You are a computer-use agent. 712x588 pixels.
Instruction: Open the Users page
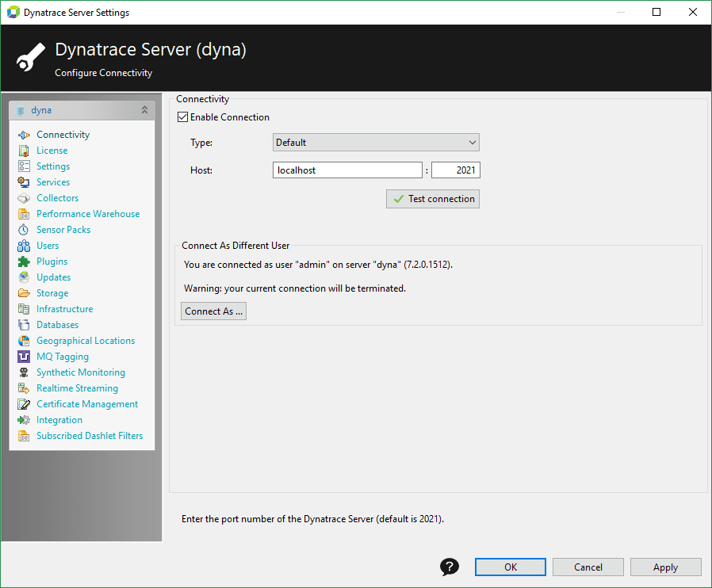tap(48, 246)
